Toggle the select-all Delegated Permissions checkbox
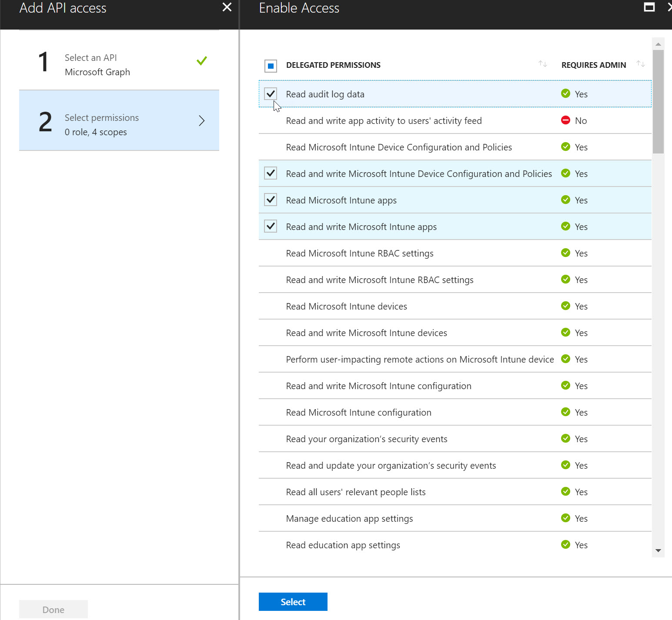672x620 pixels. 271,66
